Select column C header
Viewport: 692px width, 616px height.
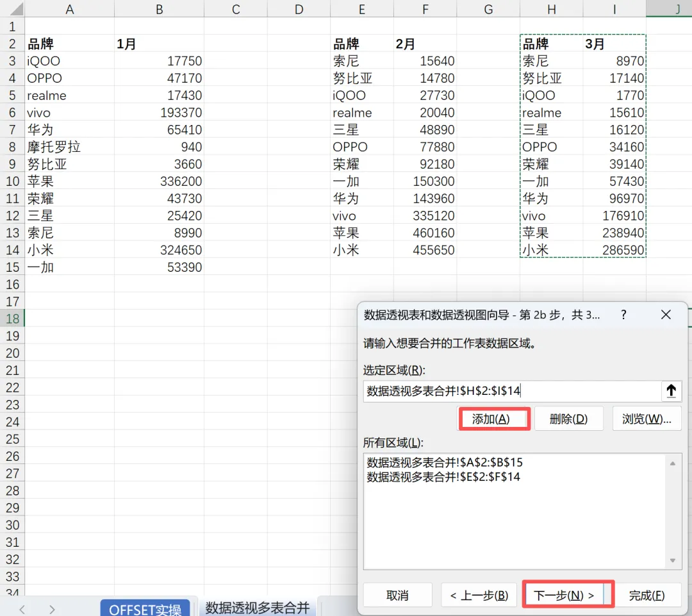236,9
